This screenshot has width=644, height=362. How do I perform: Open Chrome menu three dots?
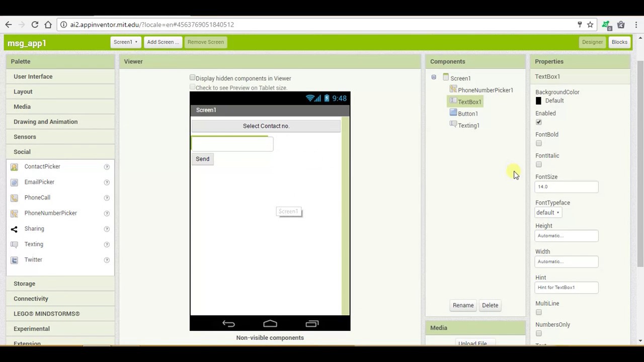pyautogui.click(x=635, y=25)
